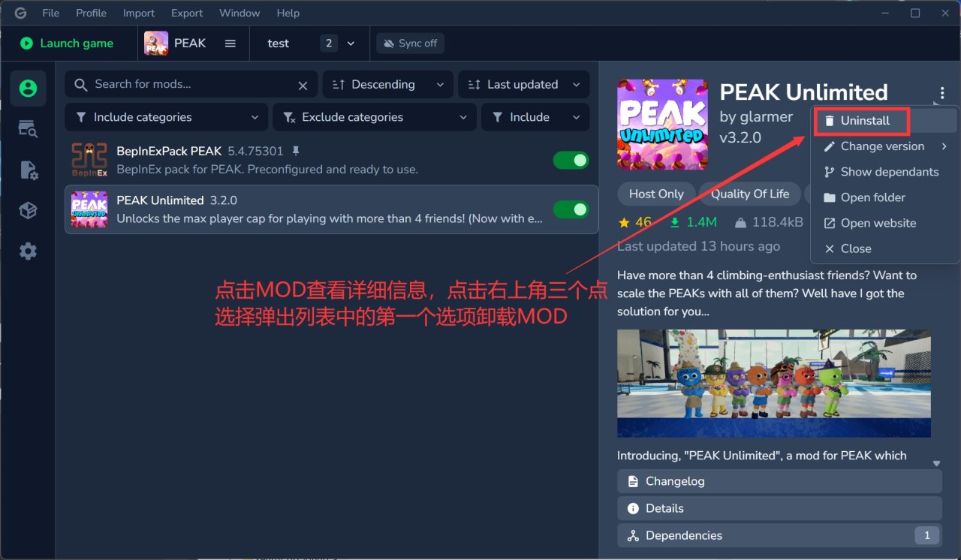961x560 pixels.
Task: Open the mod screenshot of colorful climbers
Action: coord(774,384)
